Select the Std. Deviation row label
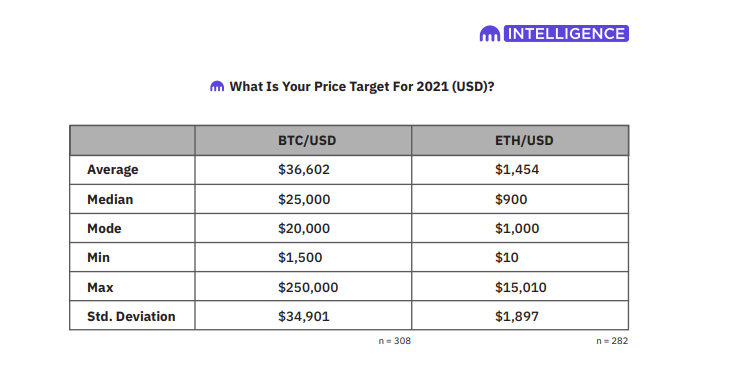Image resolution: width=739 pixels, height=367 pixels. 131,316
